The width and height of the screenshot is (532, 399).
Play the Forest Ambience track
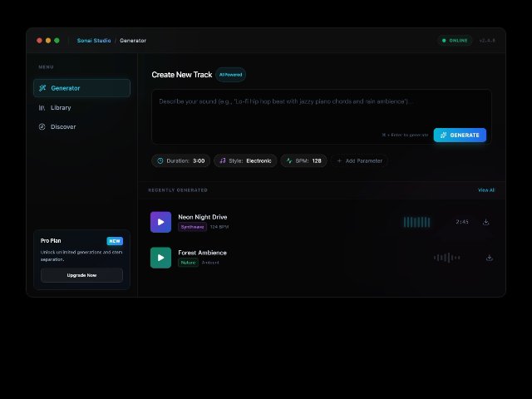pyautogui.click(x=160, y=258)
